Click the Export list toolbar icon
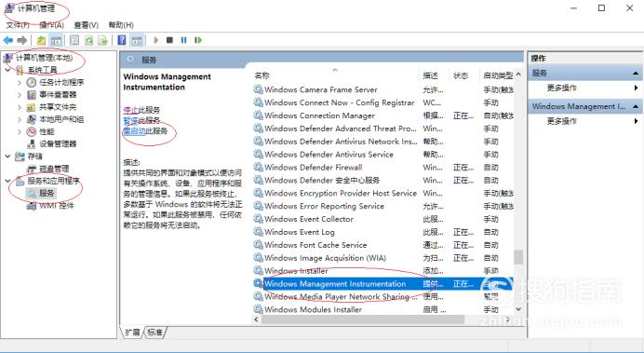Screen dimensions: 644x353 click(102, 40)
